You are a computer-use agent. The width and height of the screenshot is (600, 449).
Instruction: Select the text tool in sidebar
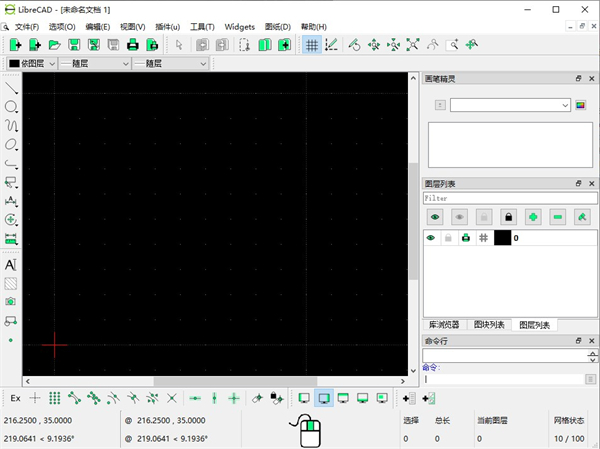coord(11,265)
